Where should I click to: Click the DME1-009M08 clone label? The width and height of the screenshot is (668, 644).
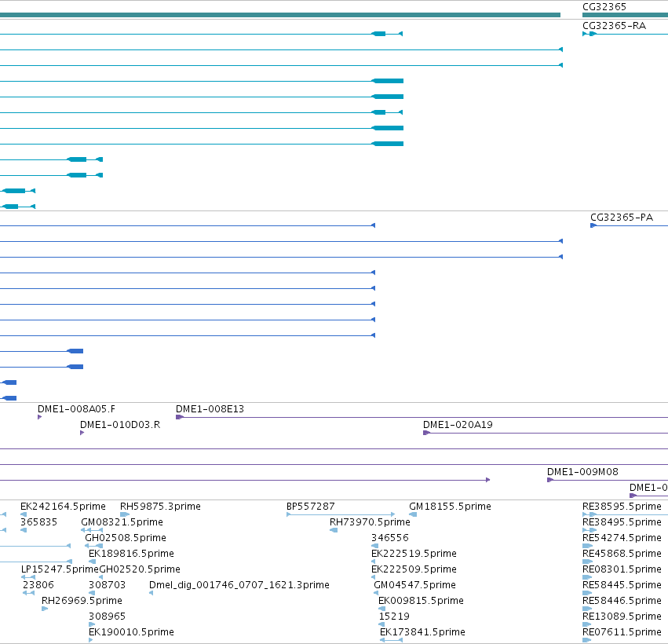[x=582, y=472]
